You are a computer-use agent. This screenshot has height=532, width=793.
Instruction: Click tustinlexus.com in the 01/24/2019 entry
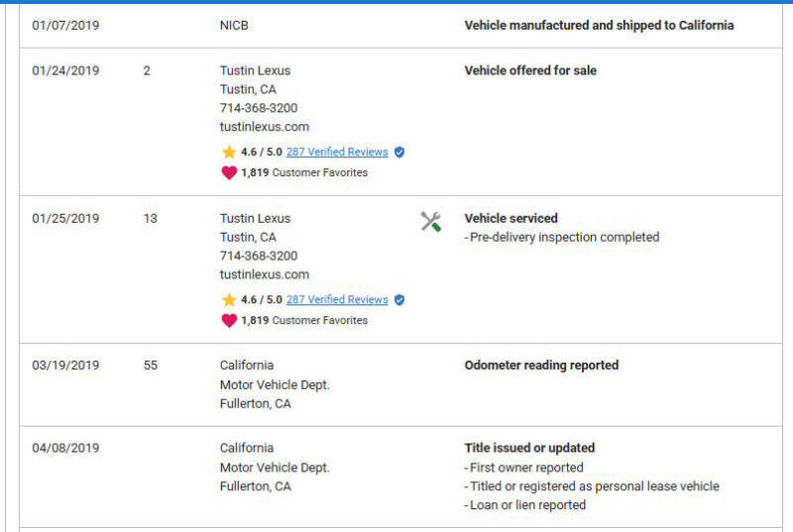point(264,127)
